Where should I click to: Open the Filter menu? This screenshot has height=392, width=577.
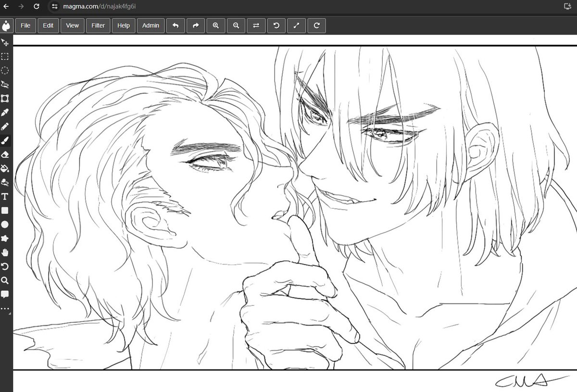[98, 25]
